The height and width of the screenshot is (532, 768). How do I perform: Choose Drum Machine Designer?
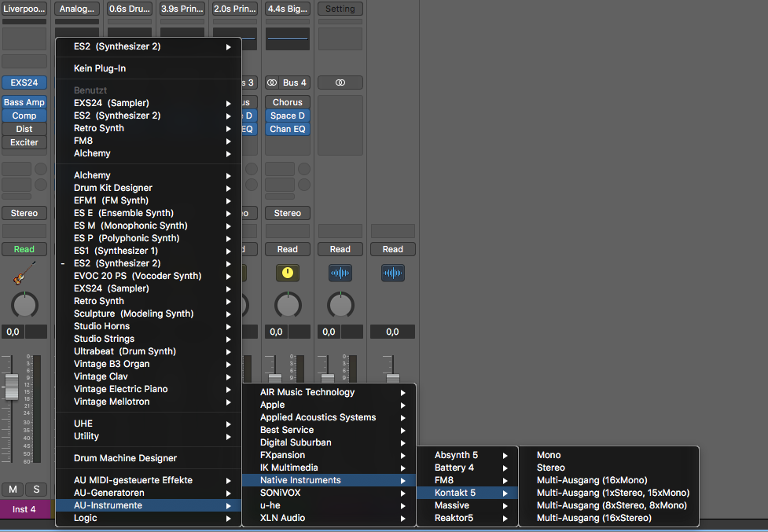point(149,458)
